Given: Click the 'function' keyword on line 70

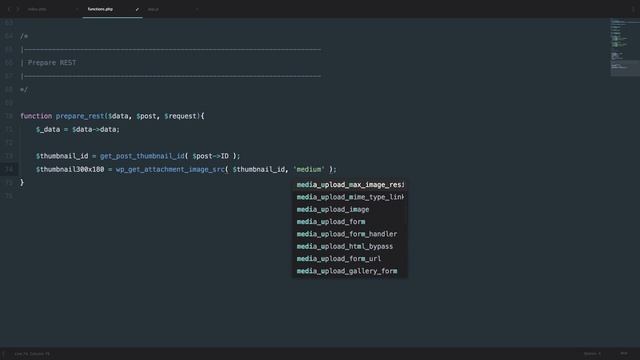Looking at the screenshot, I should point(36,116).
